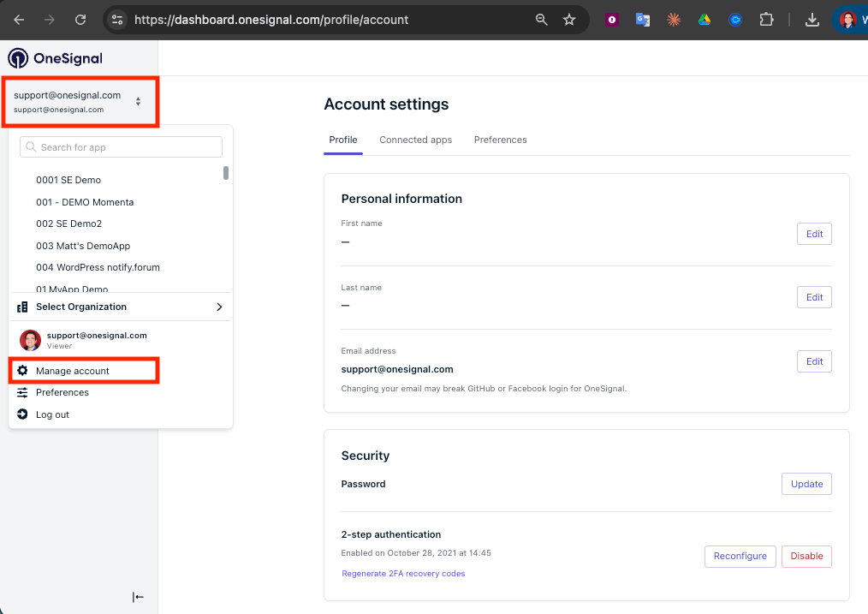Click the app list scrollbar

point(226,173)
